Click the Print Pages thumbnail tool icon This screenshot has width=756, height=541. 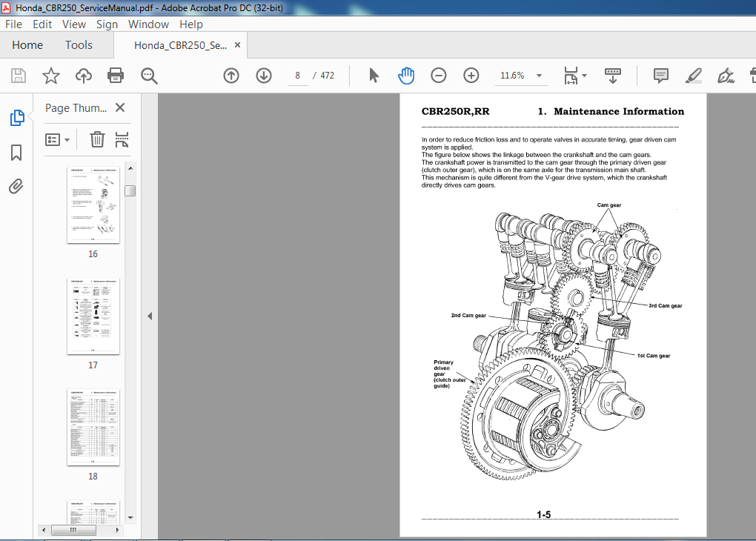click(122, 139)
